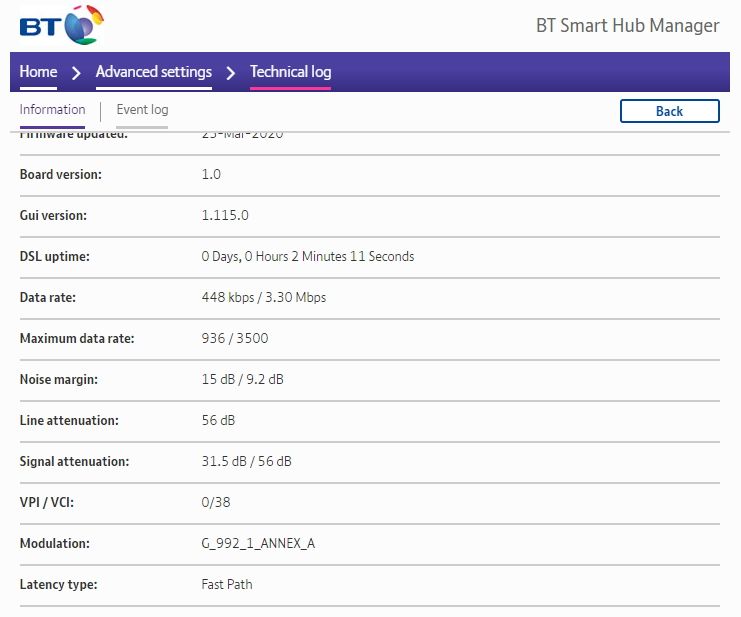The height and width of the screenshot is (617, 741).
Task: Select the Gui version value 1.115.0
Action: click(225, 216)
